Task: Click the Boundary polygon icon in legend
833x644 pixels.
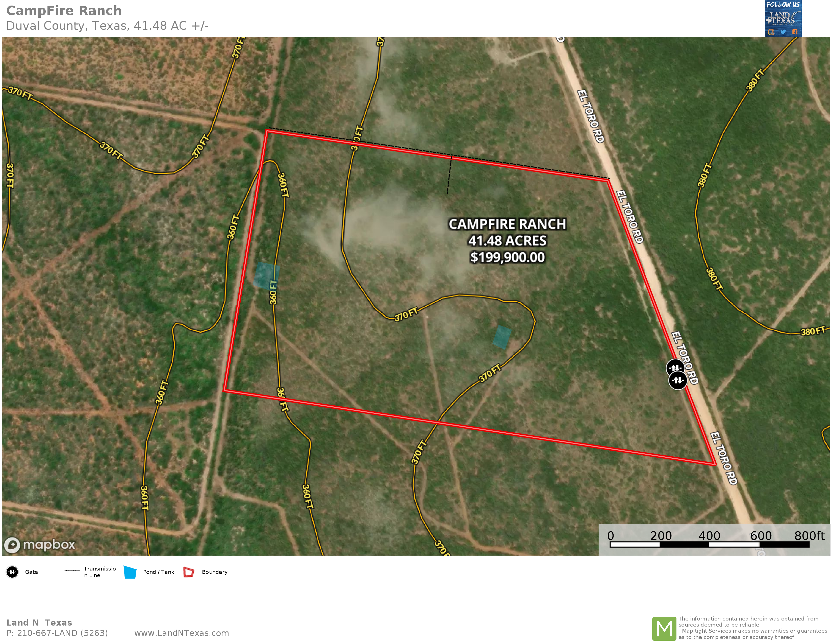Action: pyautogui.click(x=189, y=572)
